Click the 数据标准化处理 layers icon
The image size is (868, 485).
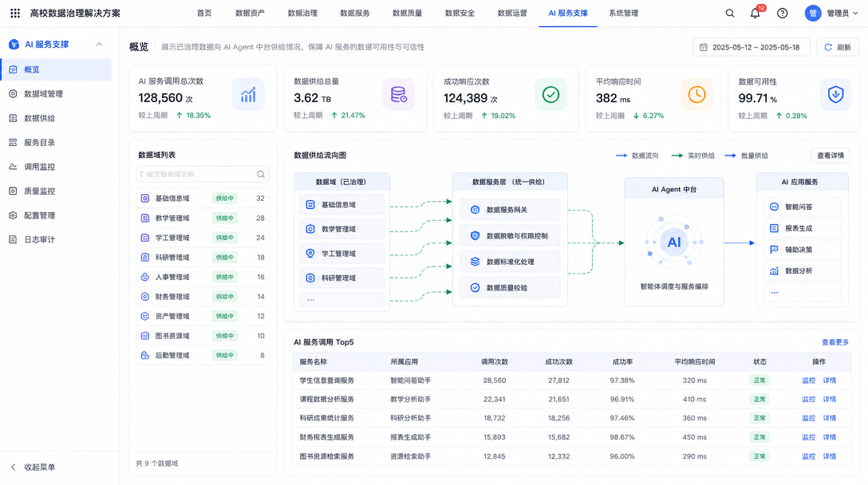(475, 262)
